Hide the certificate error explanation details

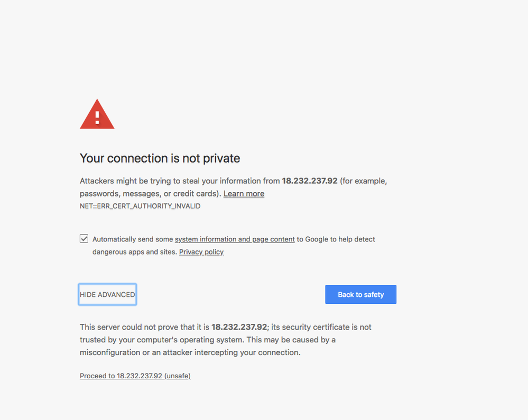pos(107,294)
